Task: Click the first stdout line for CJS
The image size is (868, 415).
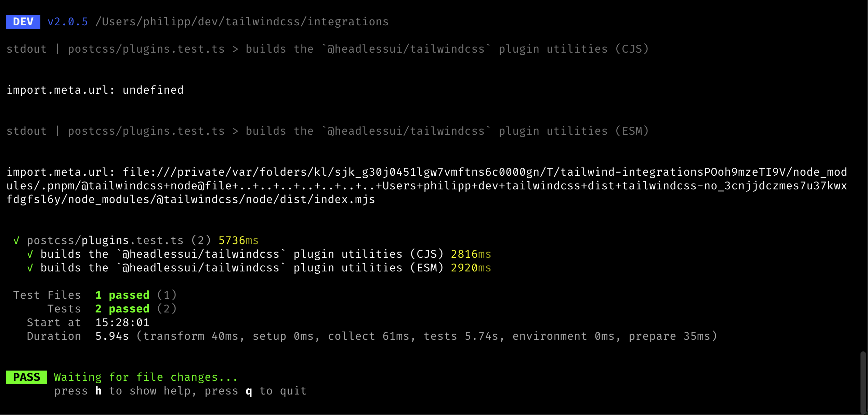Action: (328, 49)
